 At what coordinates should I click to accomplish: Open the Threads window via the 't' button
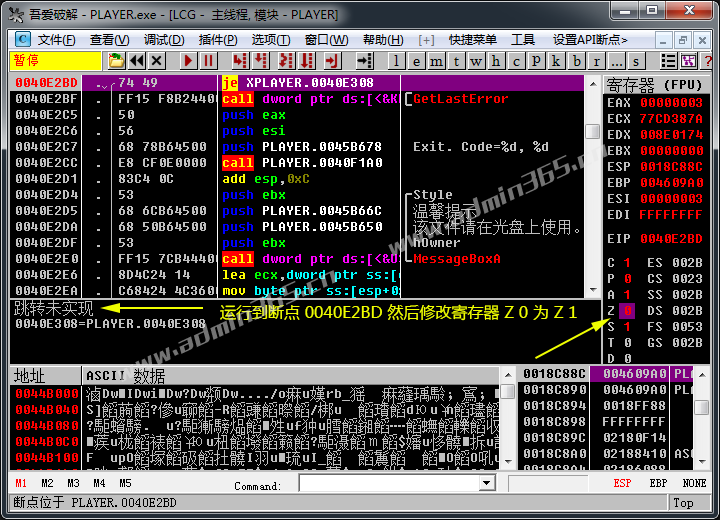coord(456,61)
